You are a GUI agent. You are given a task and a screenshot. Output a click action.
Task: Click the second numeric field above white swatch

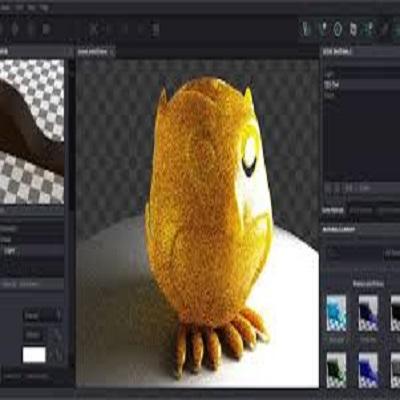(x=33, y=334)
